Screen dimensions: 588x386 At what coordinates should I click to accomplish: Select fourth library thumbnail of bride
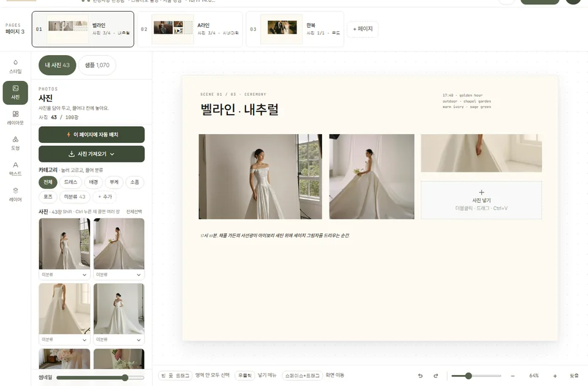pyautogui.click(x=119, y=309)
